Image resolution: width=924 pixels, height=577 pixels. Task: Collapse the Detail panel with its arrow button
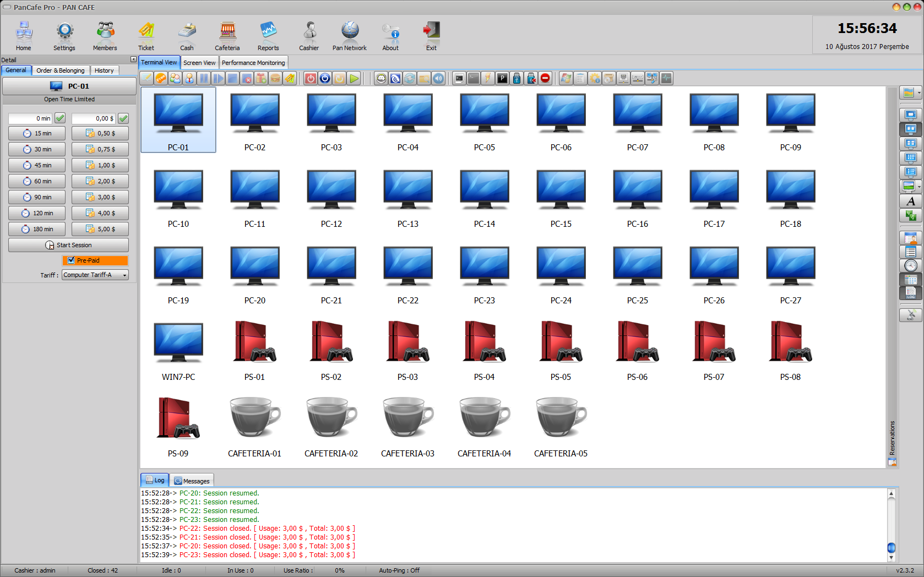133,59
